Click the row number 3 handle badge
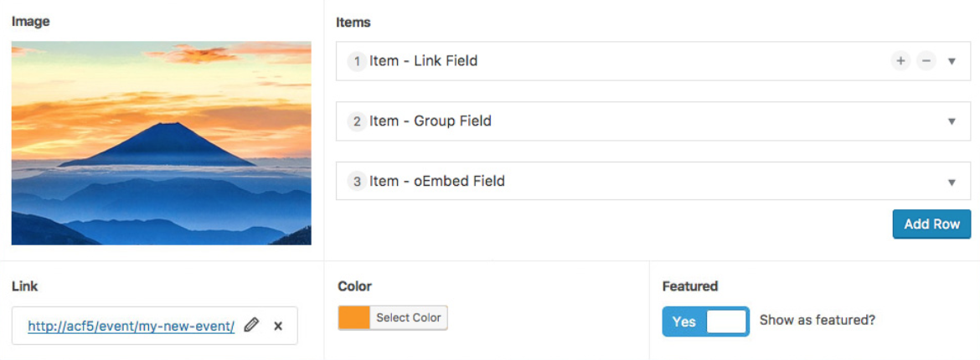Screen dimensions: 980x360 [357, 182]
